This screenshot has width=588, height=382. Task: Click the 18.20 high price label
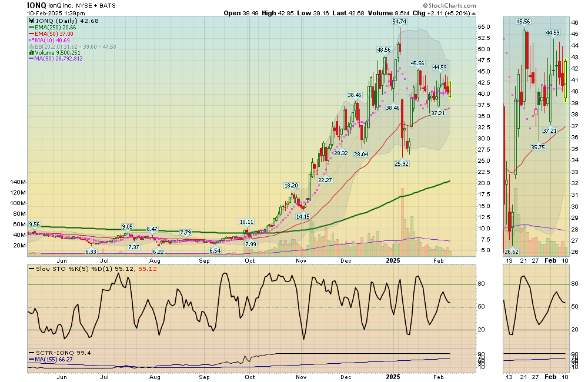click(x=292, y=186)
